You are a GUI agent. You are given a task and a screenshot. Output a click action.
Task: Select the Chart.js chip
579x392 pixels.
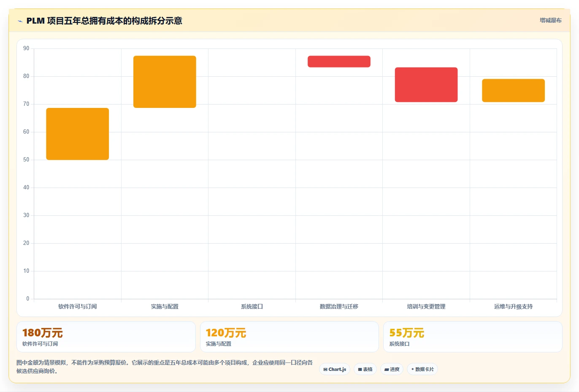pyautogui.click(x=335, y=369)
